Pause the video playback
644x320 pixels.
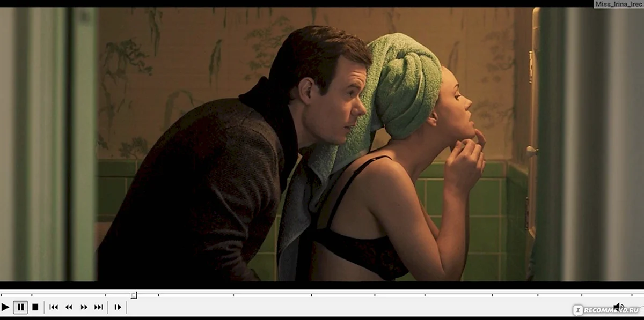pos(20,307)
